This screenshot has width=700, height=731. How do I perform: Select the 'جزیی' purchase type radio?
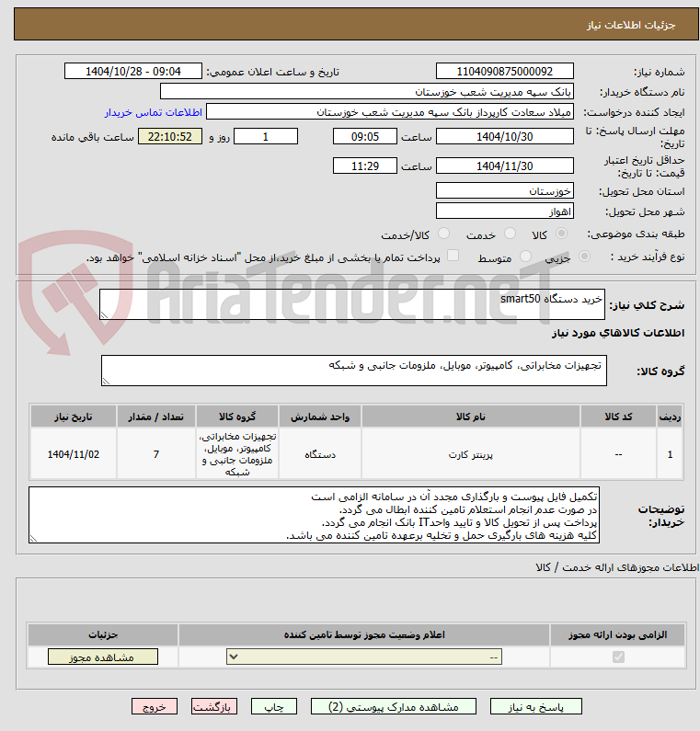(x=584, y=256)
